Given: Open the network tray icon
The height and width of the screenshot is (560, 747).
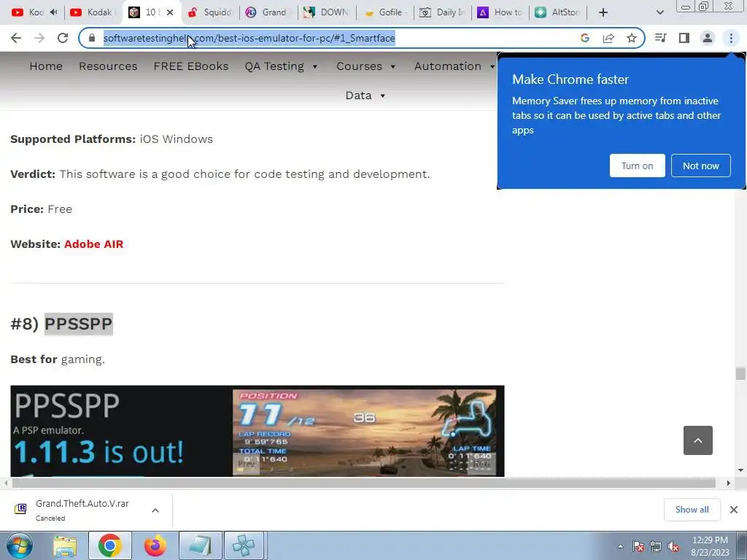Looking at the screenshot, I should pyautogui.click(x=656, y=546).
